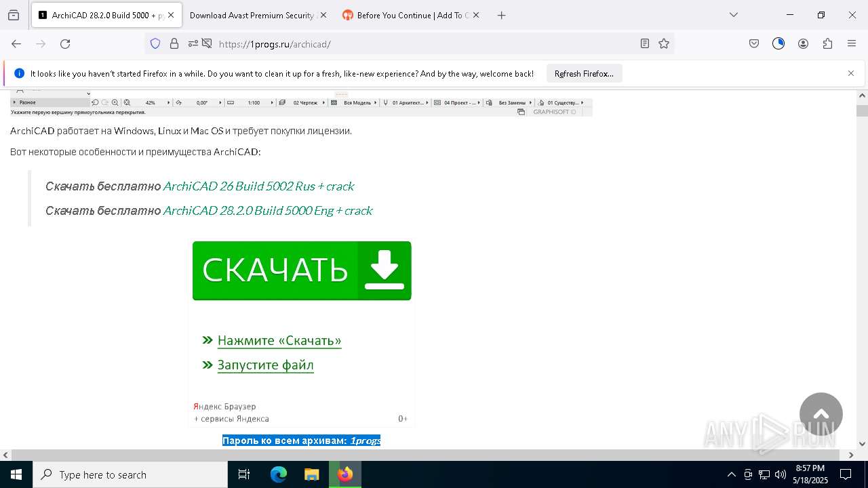Open ArchiCAD 28.2.0 Build 5000 Eng link
This screenshot has height=488, width=868.
[268, 210]
